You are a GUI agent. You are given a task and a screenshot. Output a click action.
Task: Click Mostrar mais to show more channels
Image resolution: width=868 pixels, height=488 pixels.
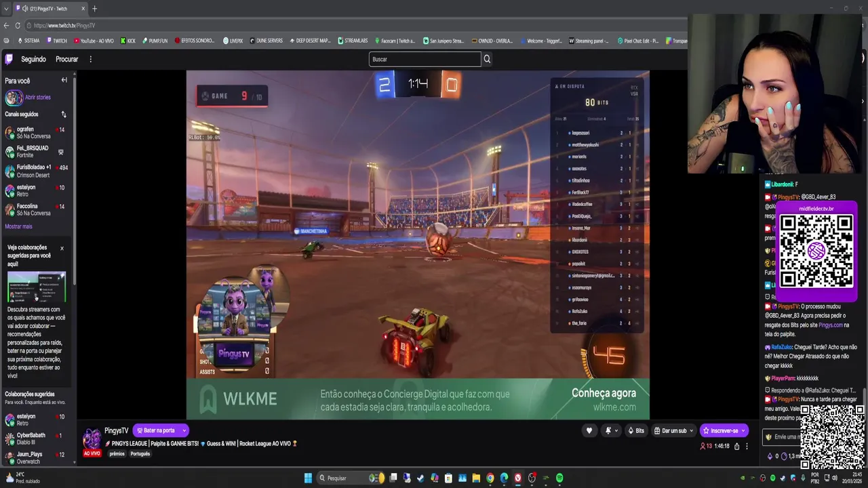[18, 226]
